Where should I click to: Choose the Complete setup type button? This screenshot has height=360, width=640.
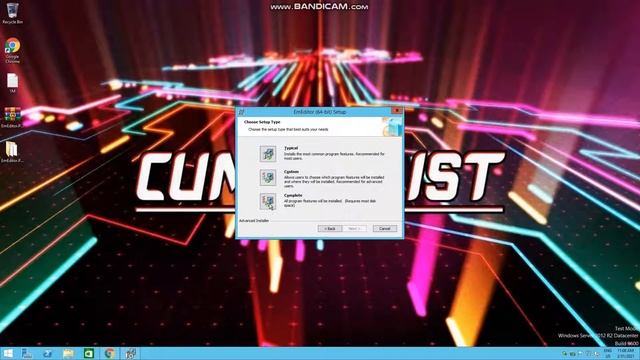268,201
